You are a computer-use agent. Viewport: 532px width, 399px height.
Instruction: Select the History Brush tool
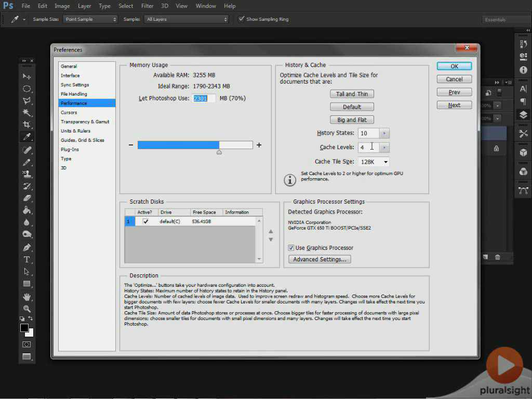pyautogui.click(x=26, y=186)
